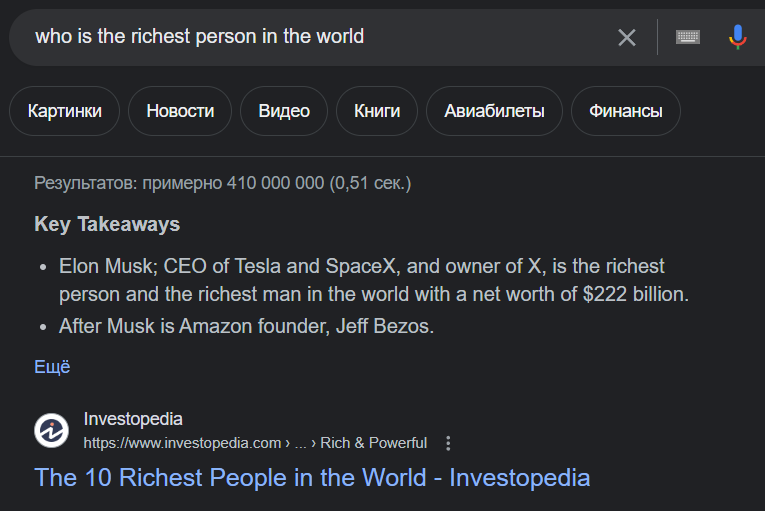This screenshot has width=765, height=511.
Task: Clear the search query with the X icon
Action: [627, 38]
